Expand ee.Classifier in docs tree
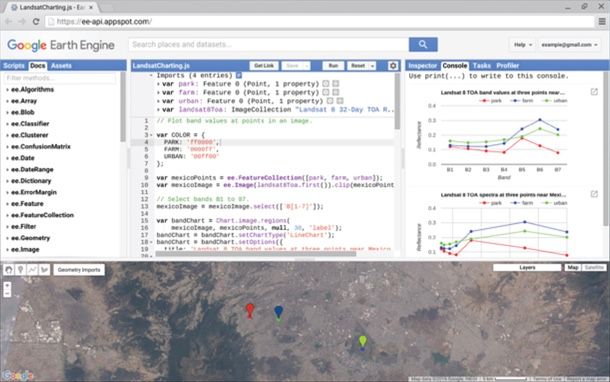The image size is (610, 382). [7, 124]
